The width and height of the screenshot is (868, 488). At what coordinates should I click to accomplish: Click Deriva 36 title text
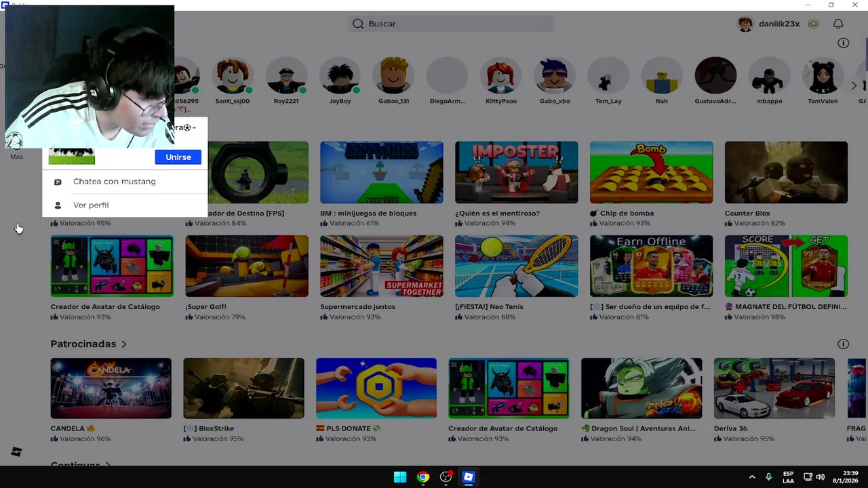click(730, 428)
